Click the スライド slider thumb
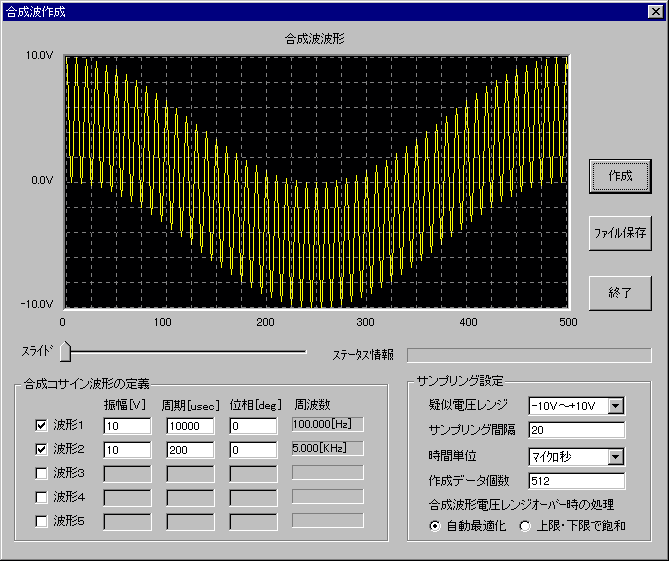Image resolution: width=669 pixels, height=561 pixels. pyautogui.click(x=65, y=352)
